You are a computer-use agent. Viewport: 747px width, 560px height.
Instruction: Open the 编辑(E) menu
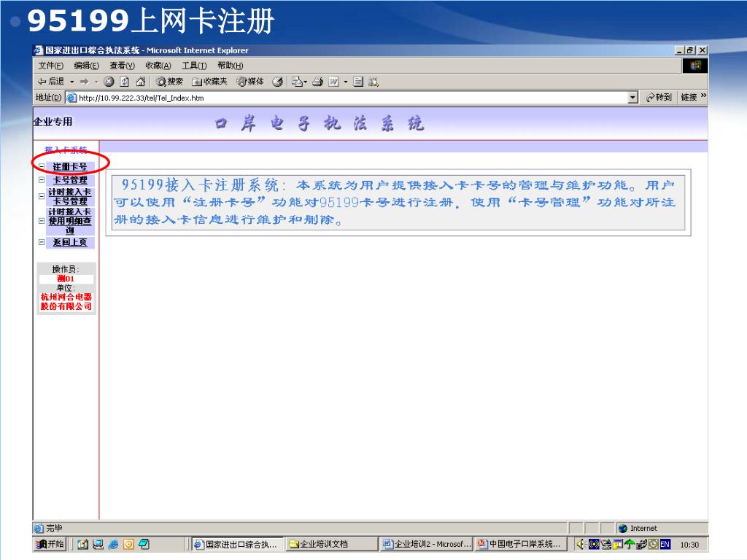[x=86, y=65]
